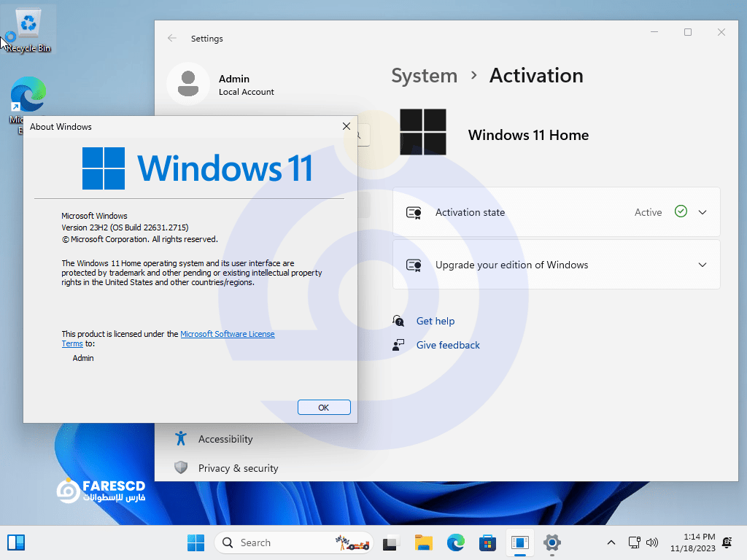Open the Microsoft Edge desktop shortcut
The height and width of the screenshot is (560, 747).
pos(28,96)
